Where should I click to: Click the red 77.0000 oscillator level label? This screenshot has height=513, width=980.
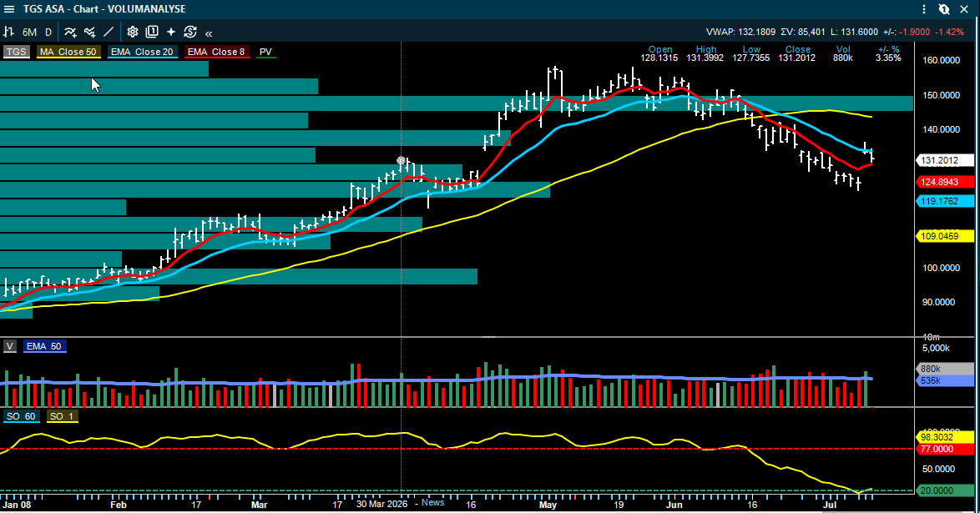[944, 450]
